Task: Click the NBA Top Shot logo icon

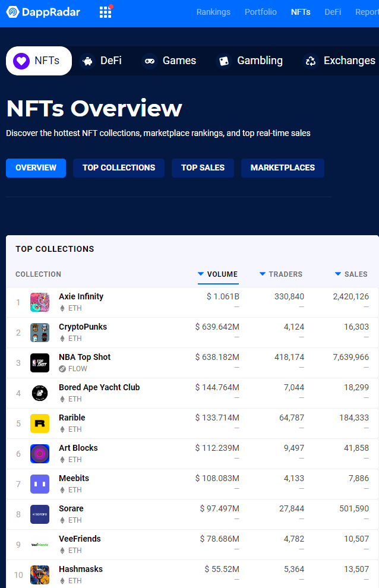Action: tap(40, 363)
